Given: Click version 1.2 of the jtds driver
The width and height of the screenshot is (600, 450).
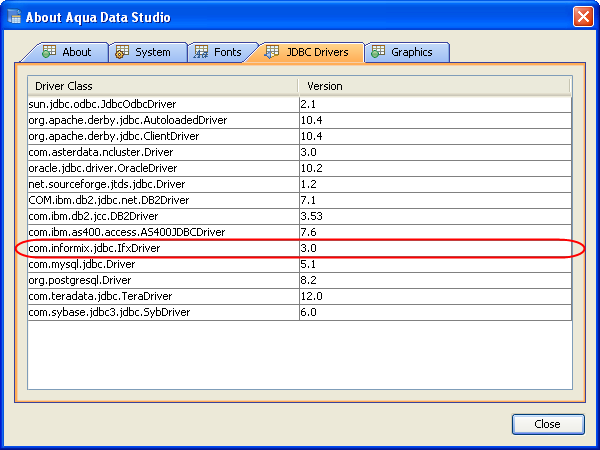Looking at the screenshot, I should (308, 184).
